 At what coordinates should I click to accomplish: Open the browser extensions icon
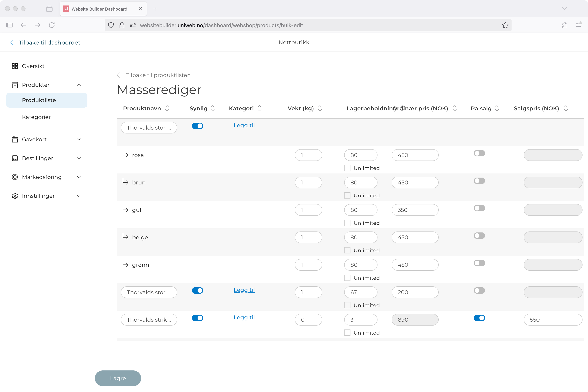564,25
